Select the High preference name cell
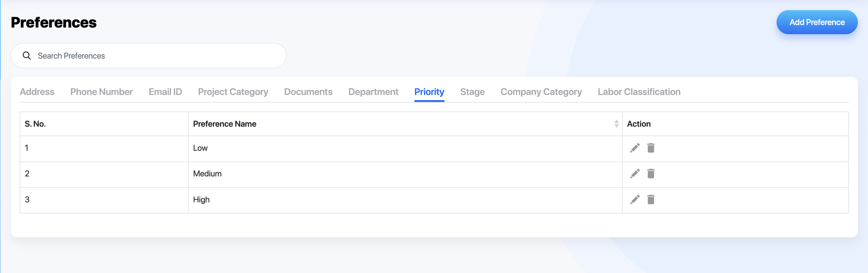 (x=405, y=200)
